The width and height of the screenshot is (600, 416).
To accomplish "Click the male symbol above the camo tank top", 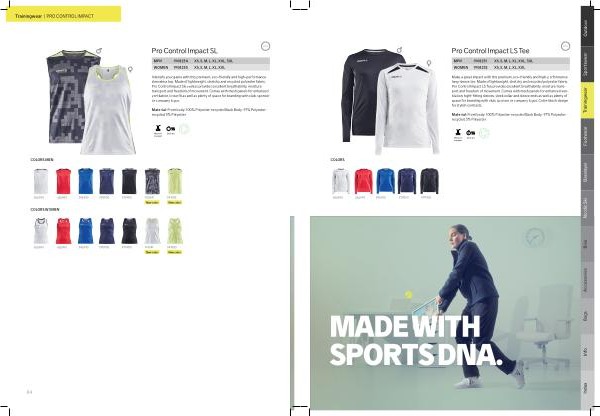I will tap(99, 51).
